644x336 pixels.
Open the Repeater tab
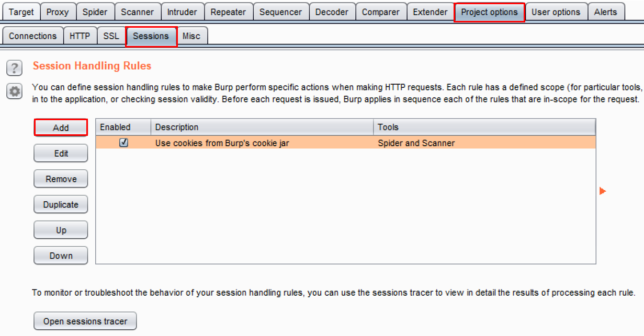point(228,12)
